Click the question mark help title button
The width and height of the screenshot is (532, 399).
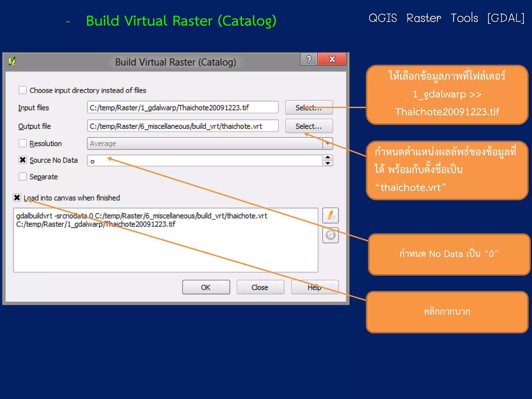(309, 59)
